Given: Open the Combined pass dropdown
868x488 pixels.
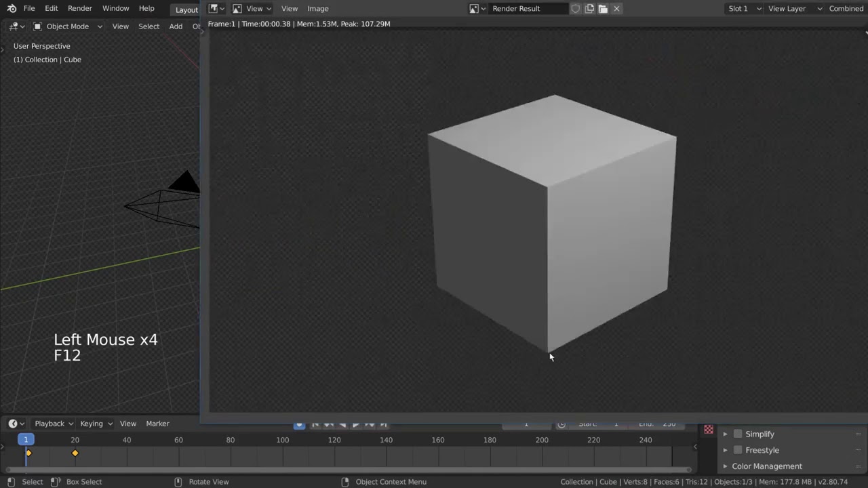Looking at the screenshot, I should [846, 8].
